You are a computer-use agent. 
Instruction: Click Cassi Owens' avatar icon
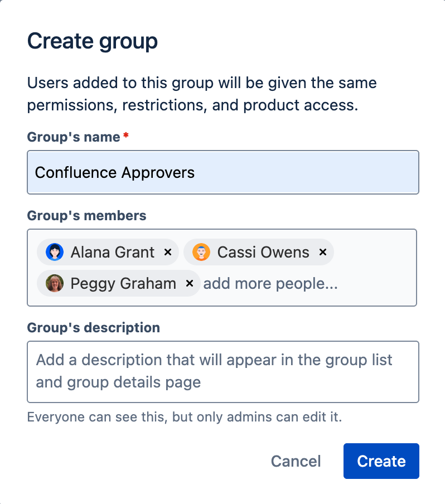(x=201, y=252)
